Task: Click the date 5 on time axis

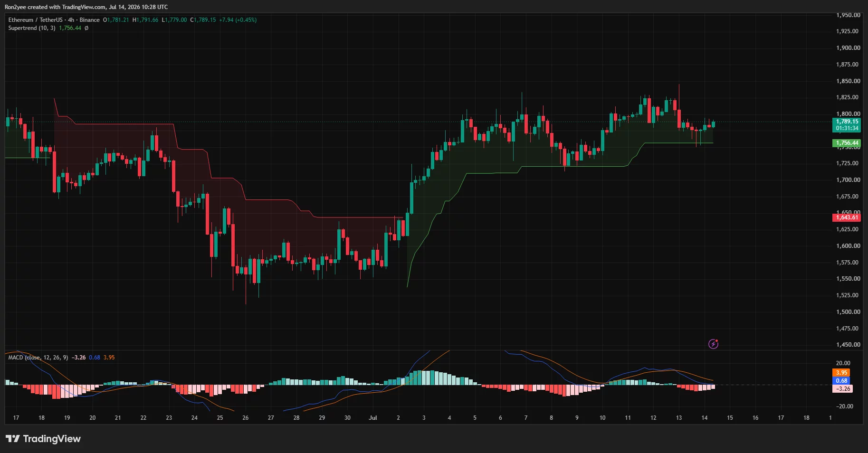Action: tap(475, 418)
